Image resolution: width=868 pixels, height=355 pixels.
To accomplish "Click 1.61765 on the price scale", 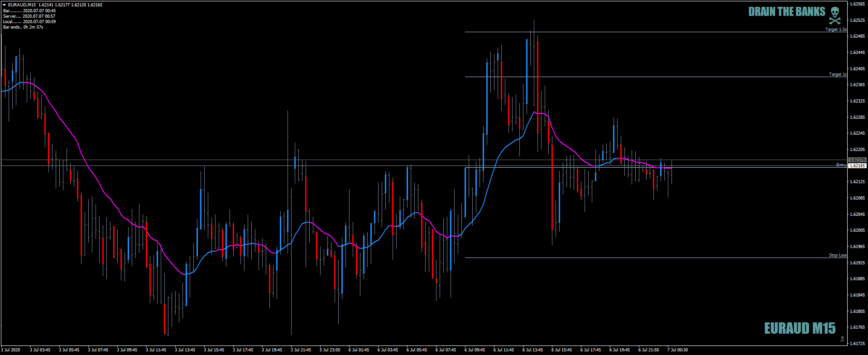I will click(858, 327).
